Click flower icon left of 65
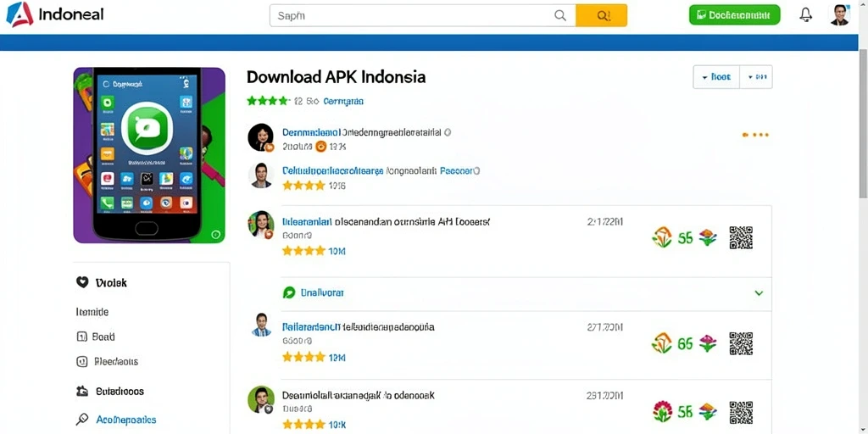The image size is (868, 434). pyautogui.click(x=662, y=343)
